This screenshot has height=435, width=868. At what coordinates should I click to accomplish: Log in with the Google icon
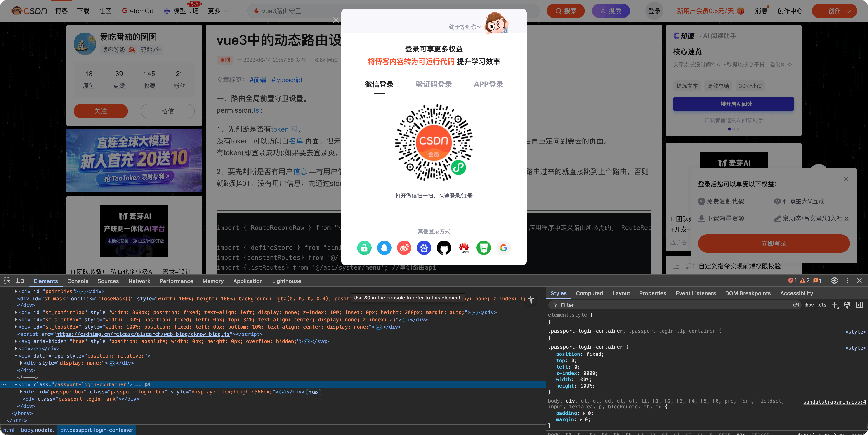tap(503, 248)
